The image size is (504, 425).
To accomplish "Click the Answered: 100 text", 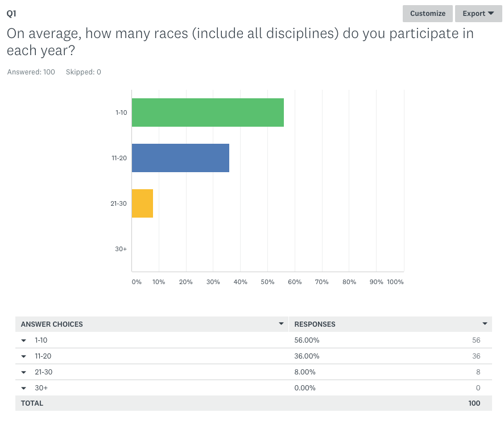I will 31,72.
